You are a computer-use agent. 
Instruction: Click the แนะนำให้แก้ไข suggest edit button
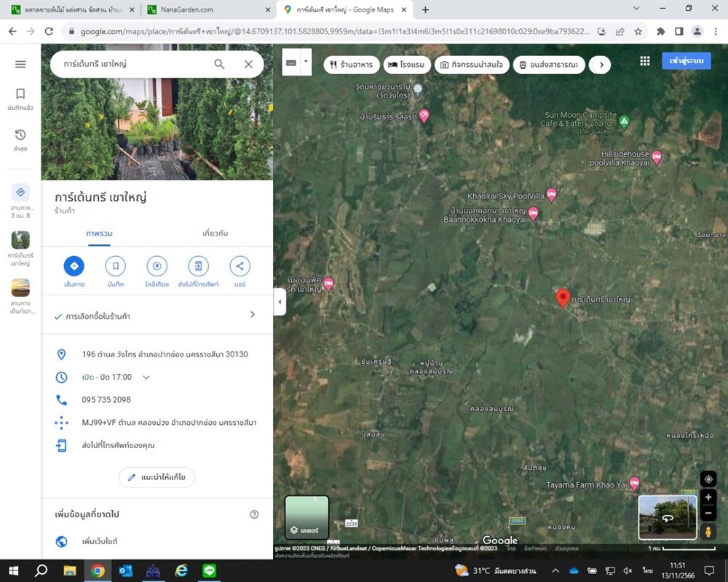click(157, 477)
